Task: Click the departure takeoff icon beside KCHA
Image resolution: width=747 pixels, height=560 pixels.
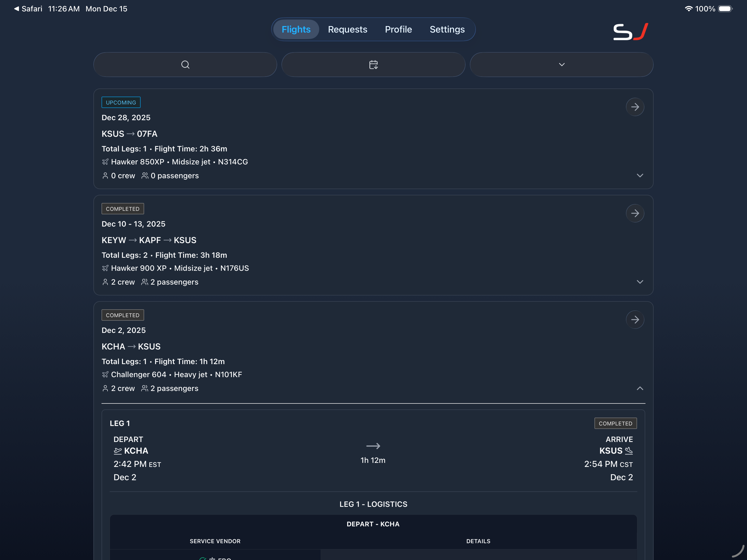Action: click(118, 451)
